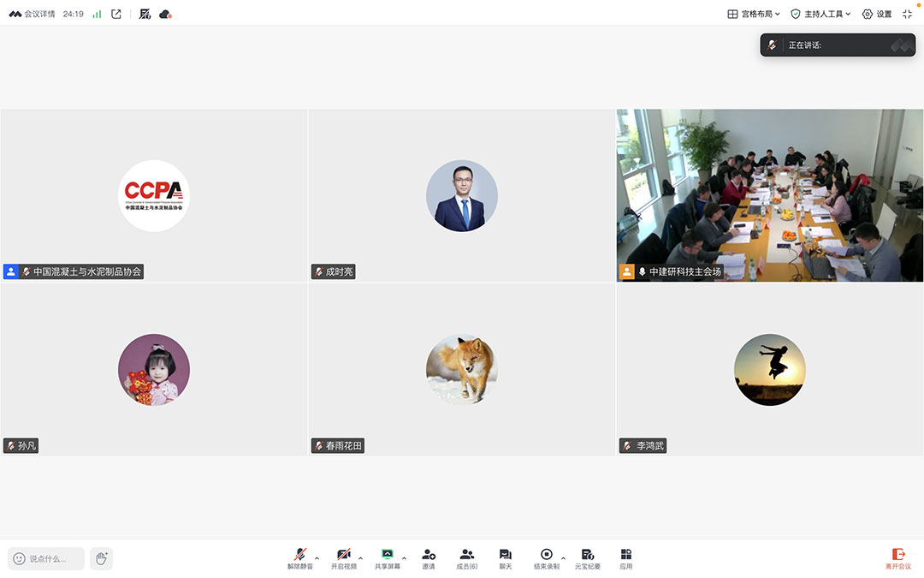Open the 聊天 chat panel
The height and width of the screenshot is (578, 924).
click(x=506, y=558)
